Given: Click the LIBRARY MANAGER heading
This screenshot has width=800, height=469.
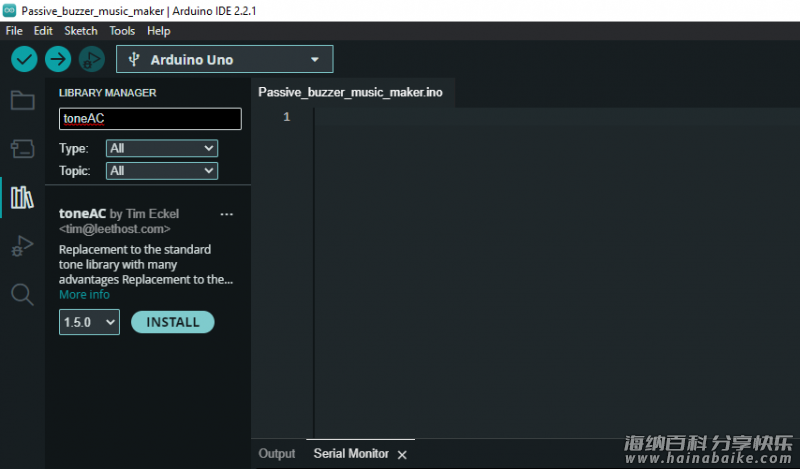Looking at the screenshot, I should (108, 93).
